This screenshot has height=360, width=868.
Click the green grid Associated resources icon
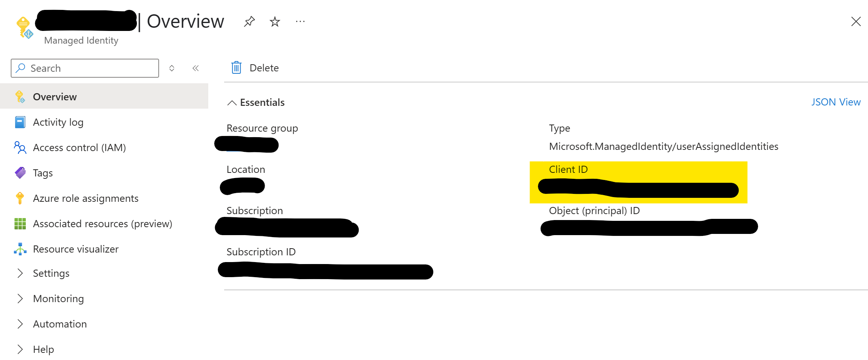[20, 224]
